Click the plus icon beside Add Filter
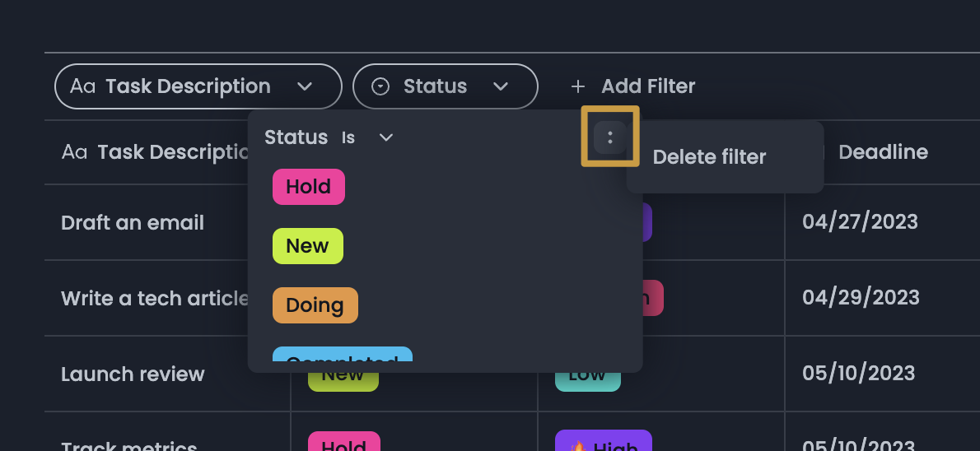The width and height of the screenshot is (980, 451). [578, 86]
